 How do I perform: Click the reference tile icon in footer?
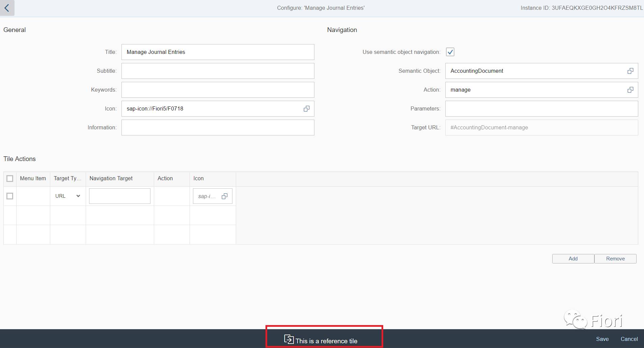pos(289,339)
